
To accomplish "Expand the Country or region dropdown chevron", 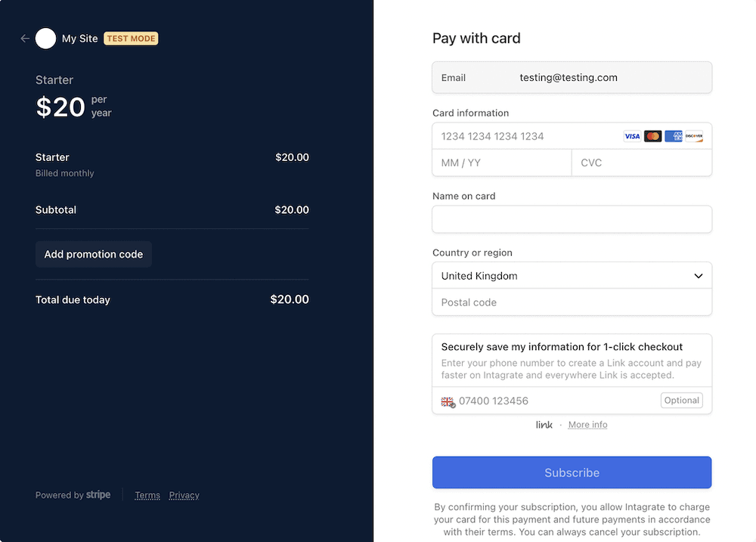I will tap(698, 276).
